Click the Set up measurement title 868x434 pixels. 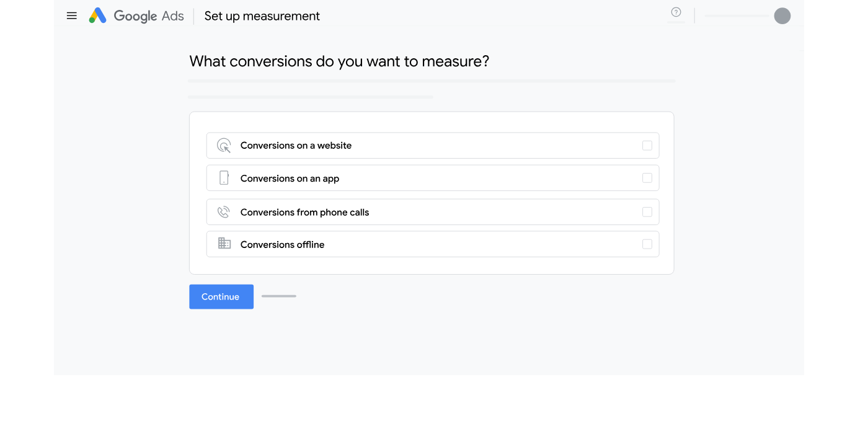click(x=262, y=16)
